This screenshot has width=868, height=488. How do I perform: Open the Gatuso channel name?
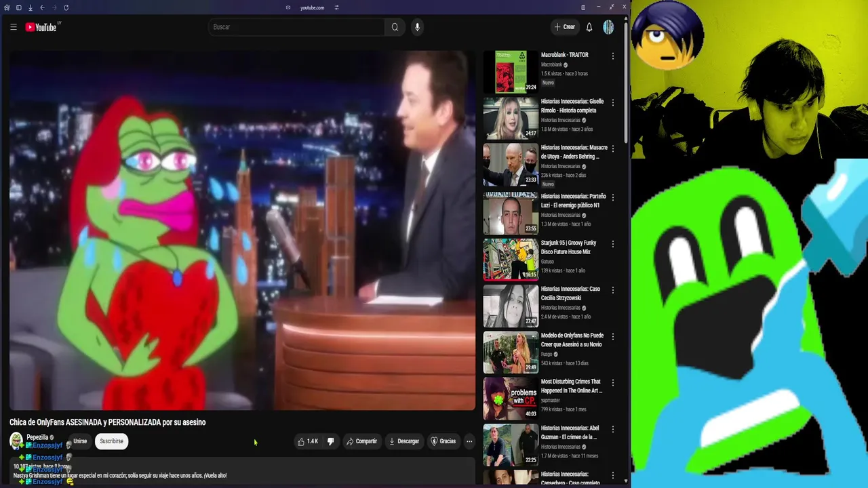547,262
